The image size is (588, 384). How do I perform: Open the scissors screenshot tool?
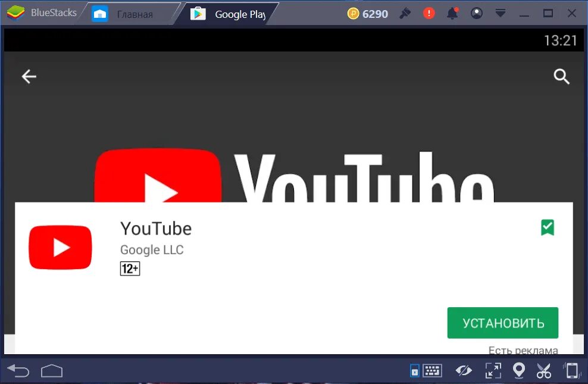pyautogui.click(x=544, y=370)
